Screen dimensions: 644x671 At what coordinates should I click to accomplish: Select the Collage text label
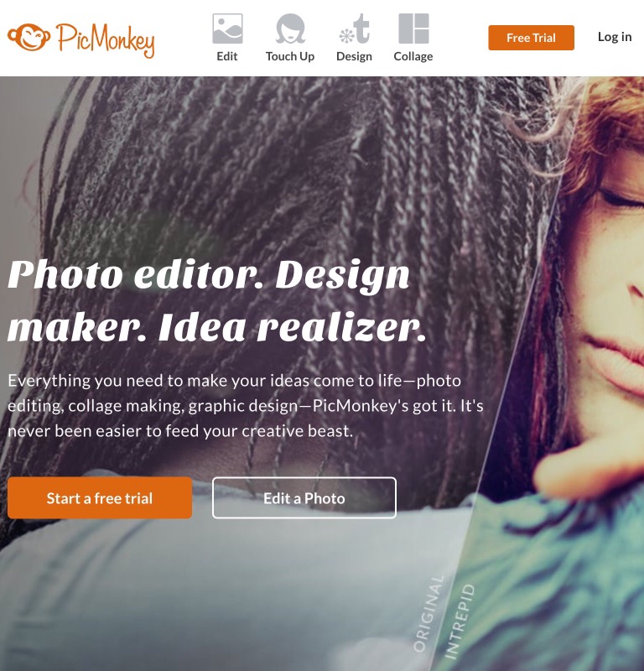click(x=413, y=56)
